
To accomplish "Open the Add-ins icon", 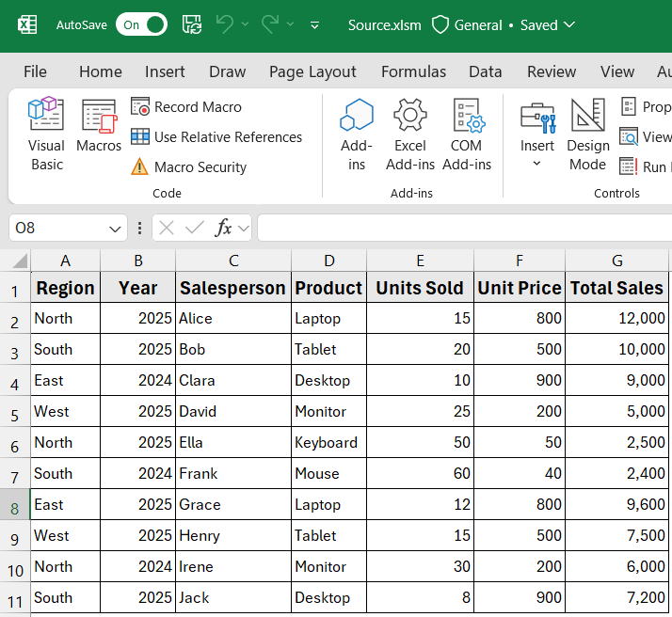I will click(357, 134).
